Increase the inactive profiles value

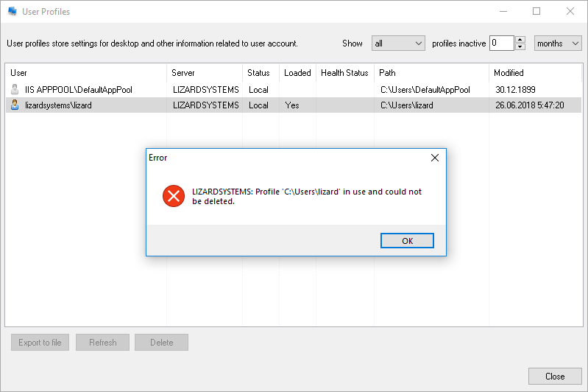coord(520,40)
